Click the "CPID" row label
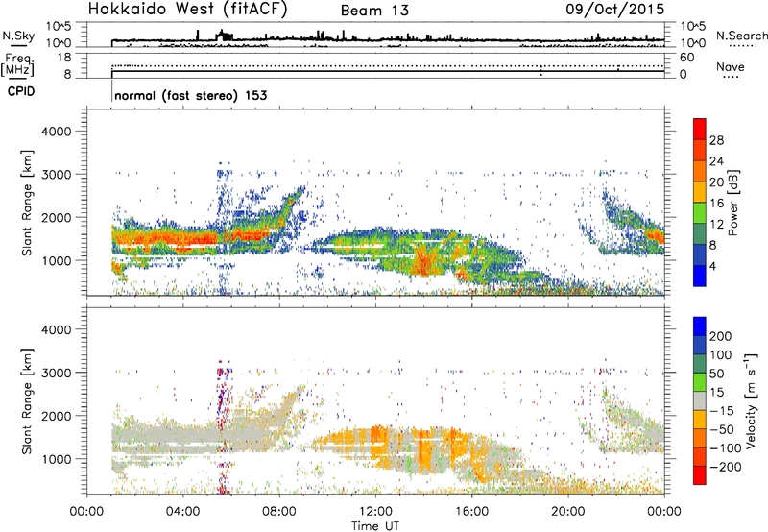This screenshot has width=768, height=532. (21, 91)
